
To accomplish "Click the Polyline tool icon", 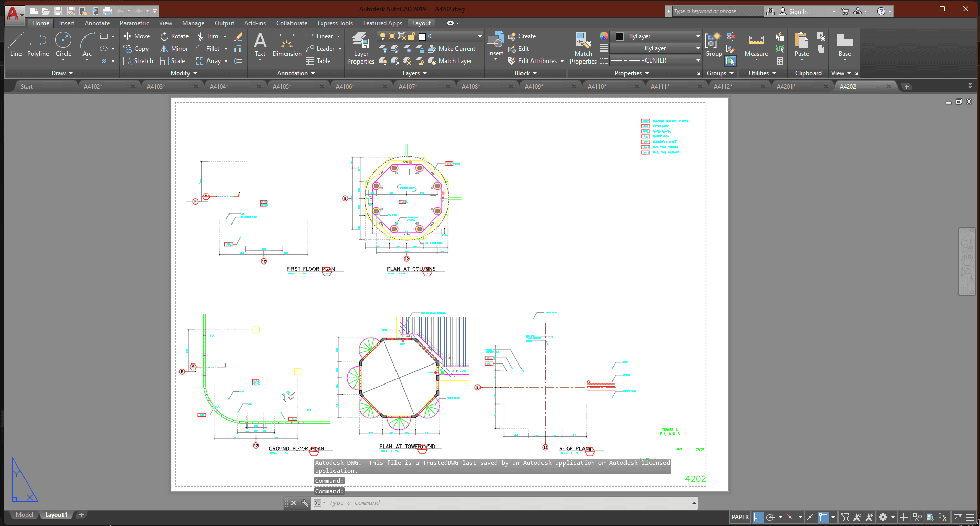I will [38, 44].
